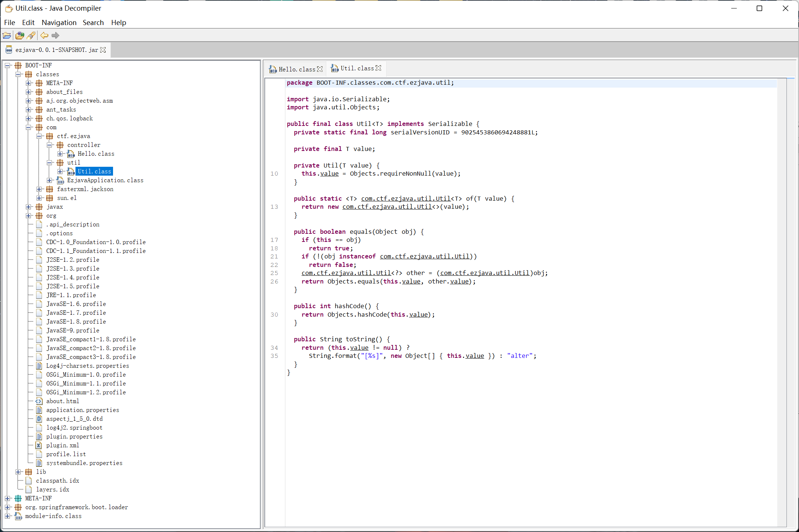
Task: Switch to the Hello.class tab
Action: click(x=297, y=69)
